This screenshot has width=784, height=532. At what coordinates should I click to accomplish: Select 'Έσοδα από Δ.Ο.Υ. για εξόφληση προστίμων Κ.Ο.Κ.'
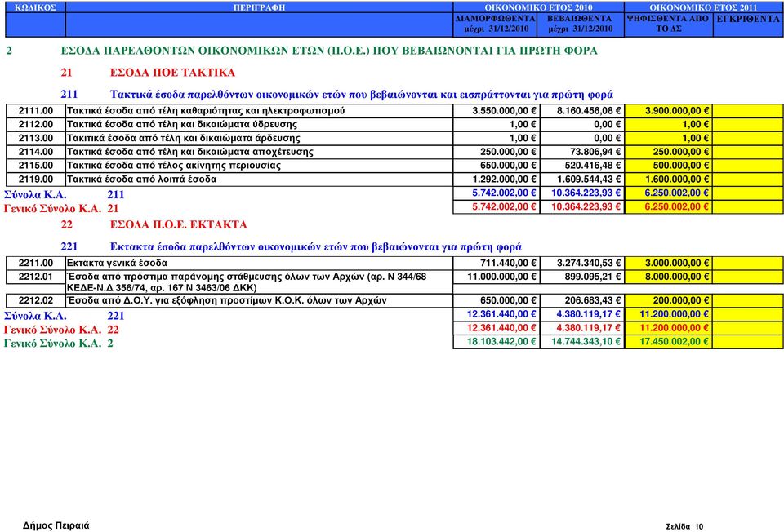(227, 301)
